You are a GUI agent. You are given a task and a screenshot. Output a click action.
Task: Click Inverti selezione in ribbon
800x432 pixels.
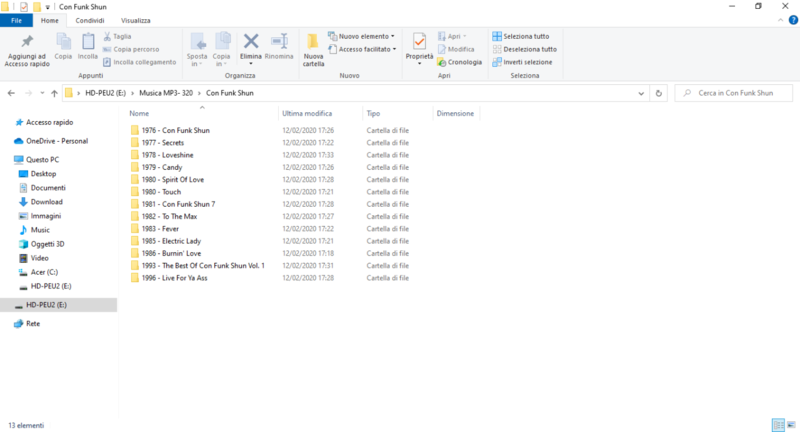coord(526,62)
